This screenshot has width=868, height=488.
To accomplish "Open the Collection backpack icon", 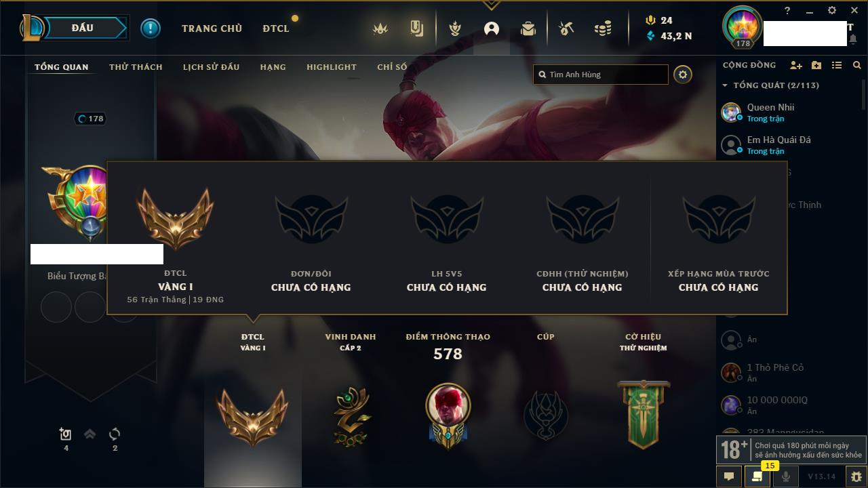I will point(528,28).
